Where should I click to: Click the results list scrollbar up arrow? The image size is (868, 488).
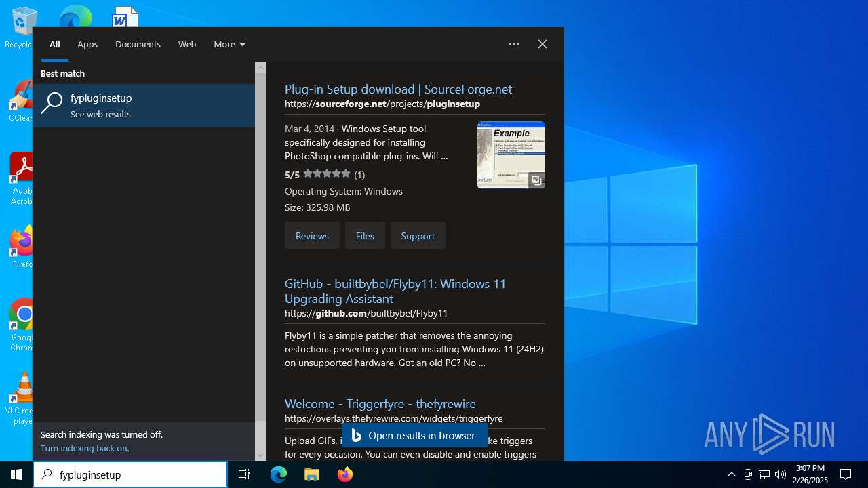(x=260, y=68)
